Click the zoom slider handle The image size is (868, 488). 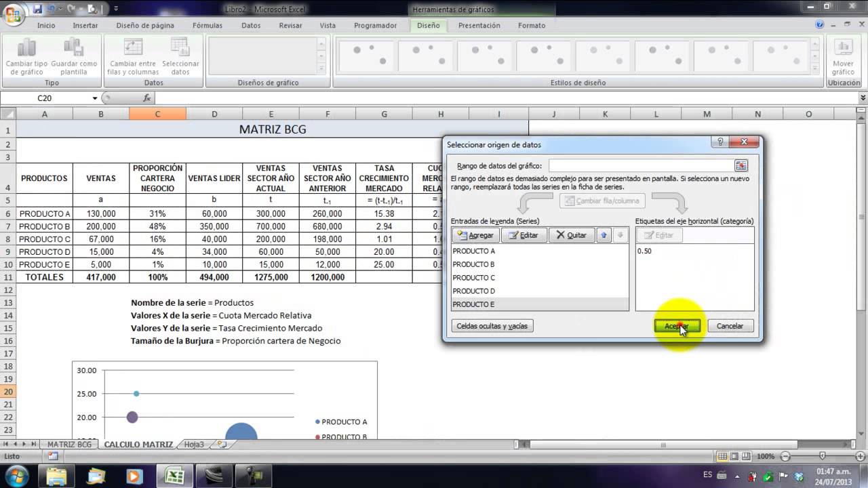point(823,457)
